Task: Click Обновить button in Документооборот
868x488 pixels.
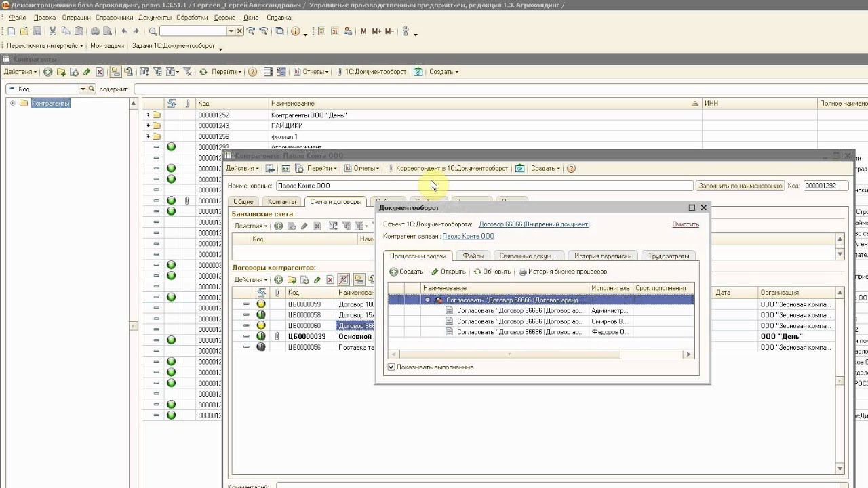Action: [x=492, y=272]
